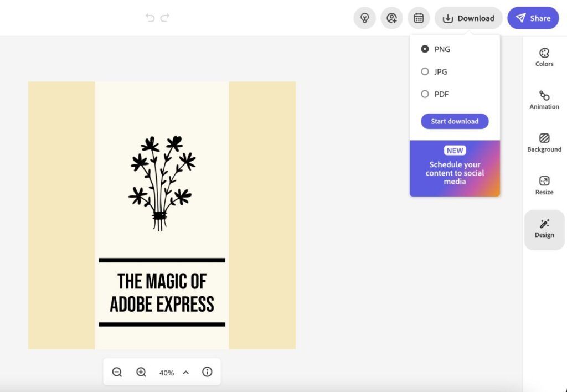Select JPG as download format

point(425,71)
